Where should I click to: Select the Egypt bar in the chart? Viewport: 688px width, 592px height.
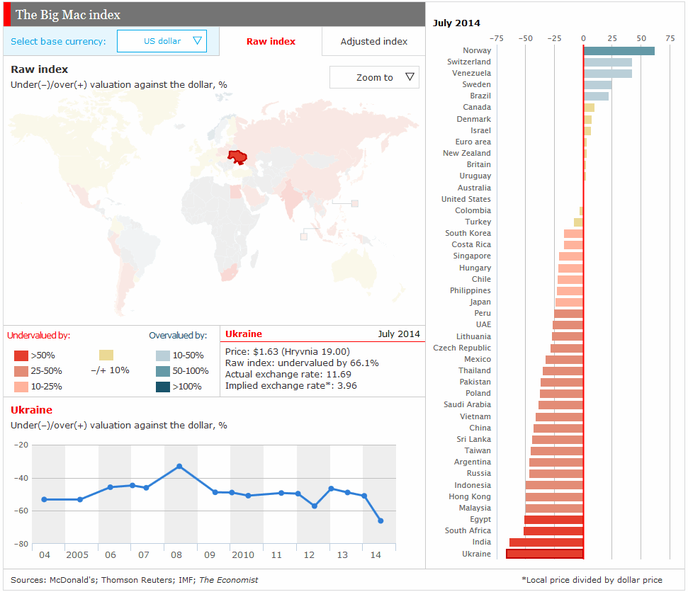point(554,520)
